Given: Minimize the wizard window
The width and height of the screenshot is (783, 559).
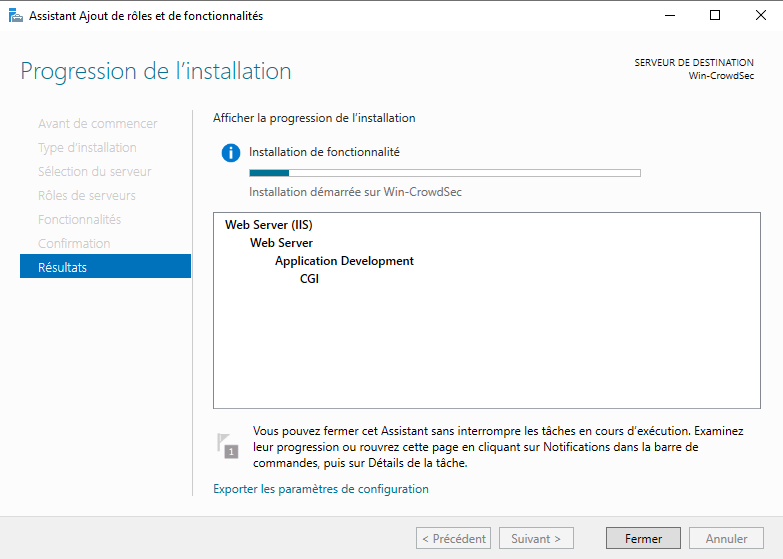Looking at the screenshot, I should coord(668,16).
